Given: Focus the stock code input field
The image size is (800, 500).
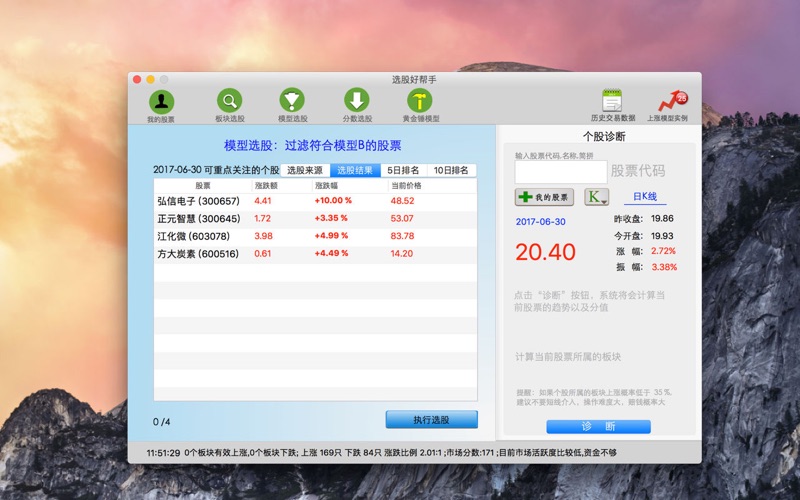Looking at the screenshot, I should point(561,172).
